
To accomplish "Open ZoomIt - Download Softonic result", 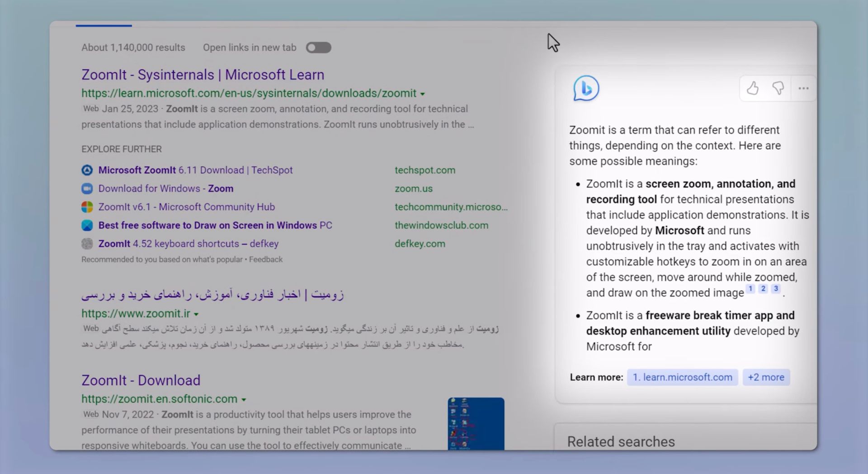I will 141,380.
